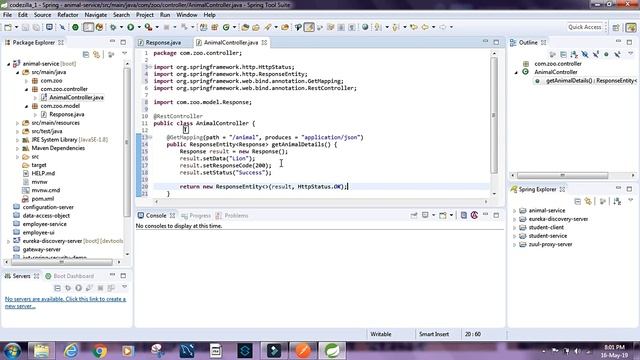Open Console dropdown for new console view
The width and height of the screenshot is (640, 360).
click(x=451, y=215)
